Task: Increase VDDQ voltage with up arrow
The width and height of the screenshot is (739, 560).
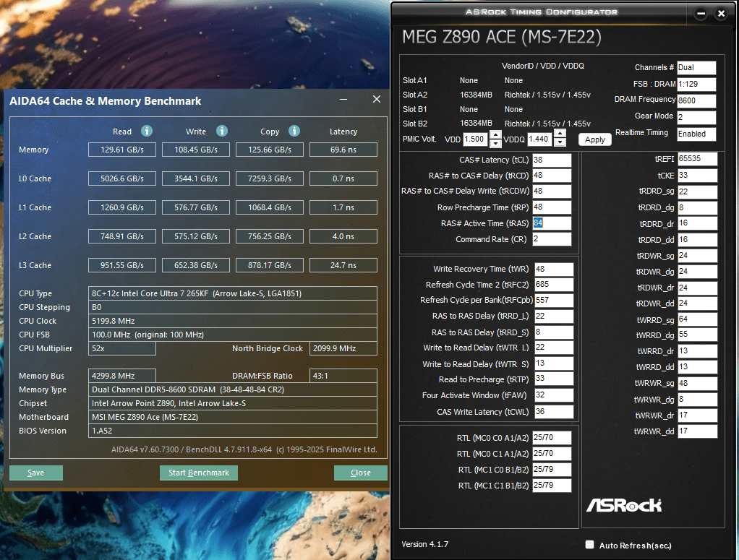Action: (560, 134)
